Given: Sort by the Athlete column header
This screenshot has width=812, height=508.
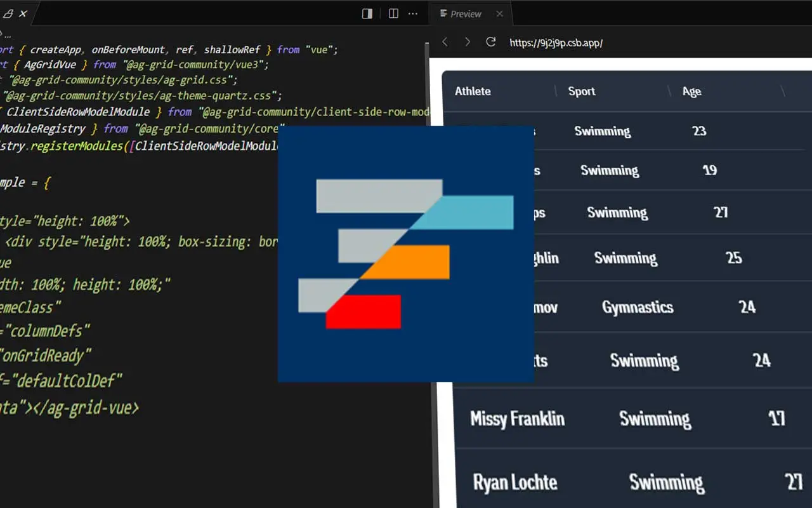Looking at the screenshot, I should click(x=473, y=91).
